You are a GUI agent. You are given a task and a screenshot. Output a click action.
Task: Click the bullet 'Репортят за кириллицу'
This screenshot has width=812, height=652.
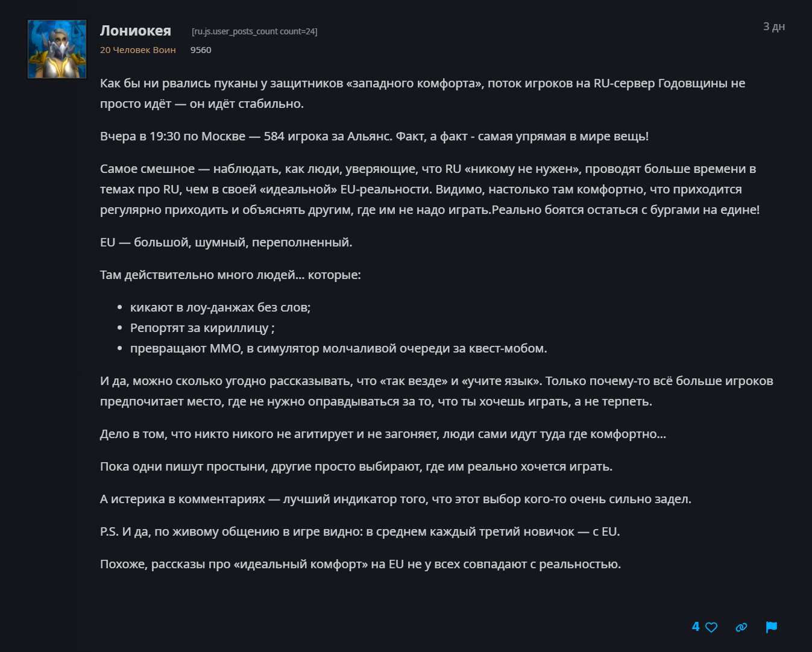203,328
